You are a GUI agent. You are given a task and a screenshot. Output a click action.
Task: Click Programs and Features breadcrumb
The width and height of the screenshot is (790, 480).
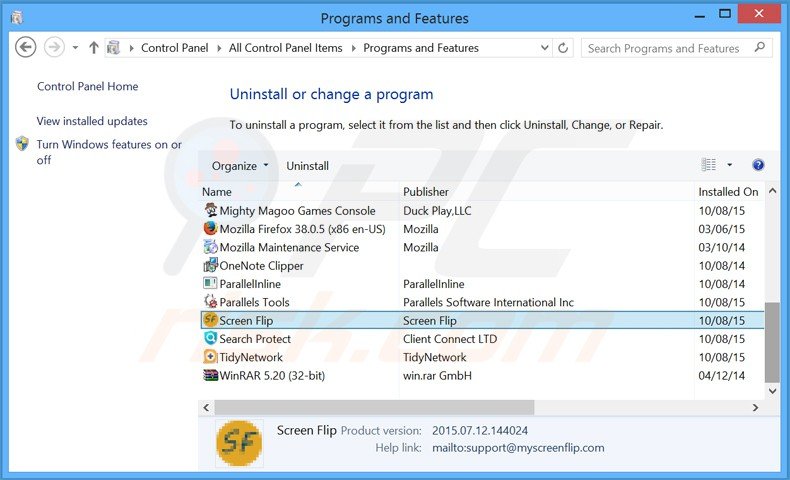(421, 48)
